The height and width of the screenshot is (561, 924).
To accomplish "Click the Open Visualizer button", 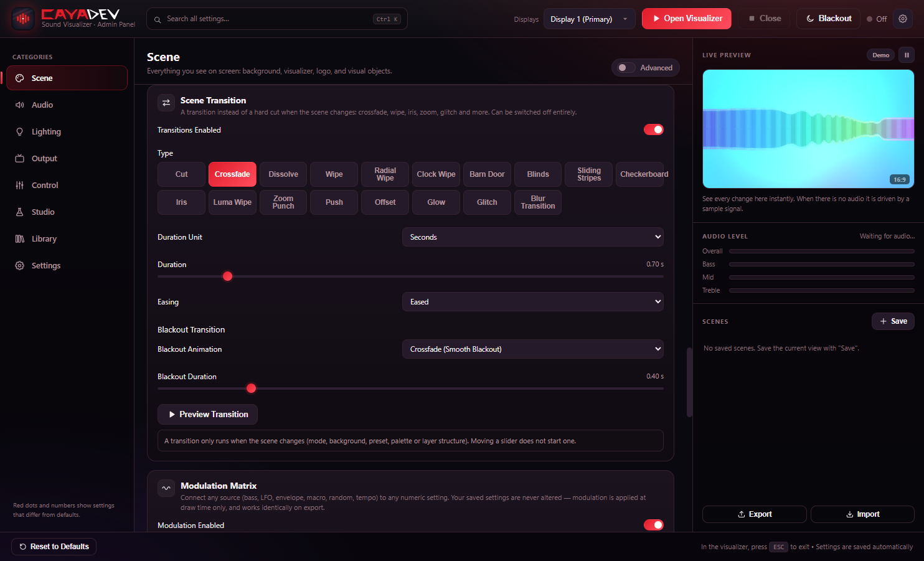I will point(687,19).
